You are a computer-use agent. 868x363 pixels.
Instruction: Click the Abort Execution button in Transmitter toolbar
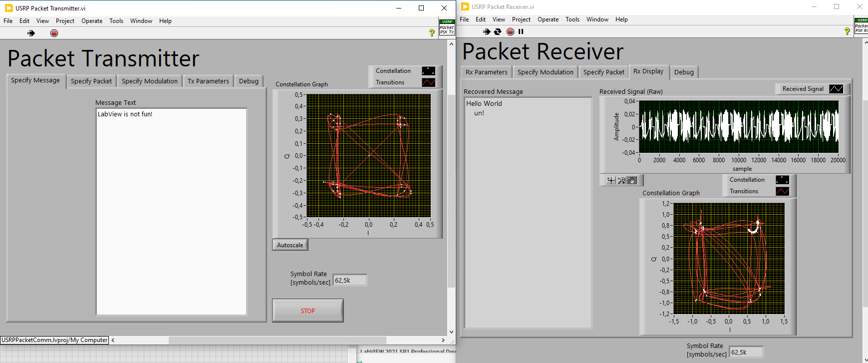click(54, 33)
